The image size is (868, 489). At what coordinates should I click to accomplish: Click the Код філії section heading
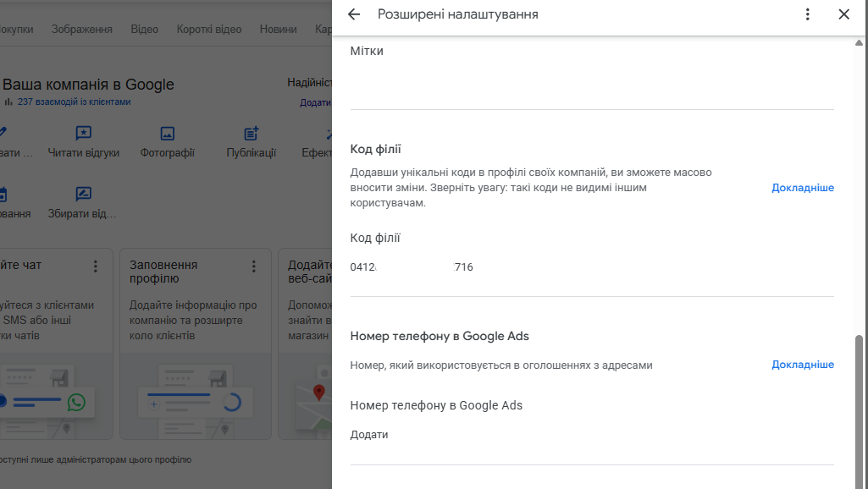coord(375,150)
